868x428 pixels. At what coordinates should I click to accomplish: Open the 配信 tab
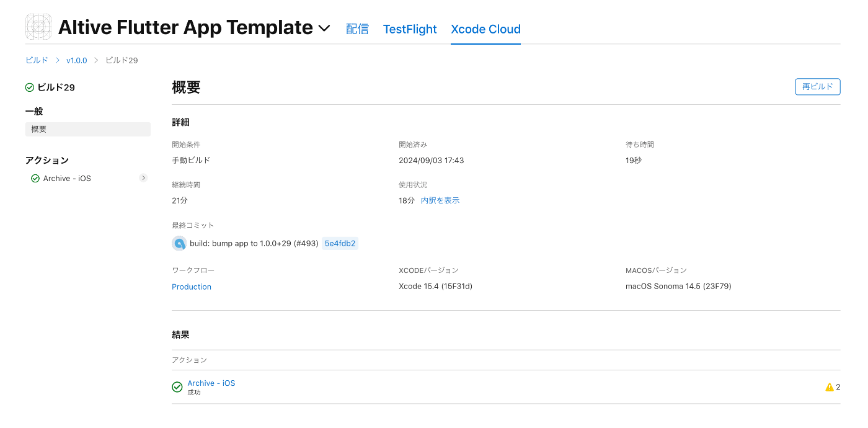pyautogui.click(x=357, y=29)
